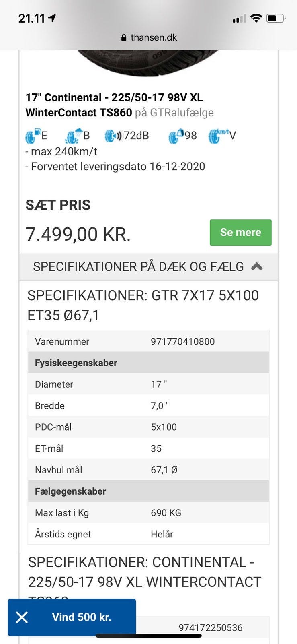The height and width of the screenshot is (644, 297).
Task: Close the Vind 500 kr. banner
Action: click(x=22, y=617)
